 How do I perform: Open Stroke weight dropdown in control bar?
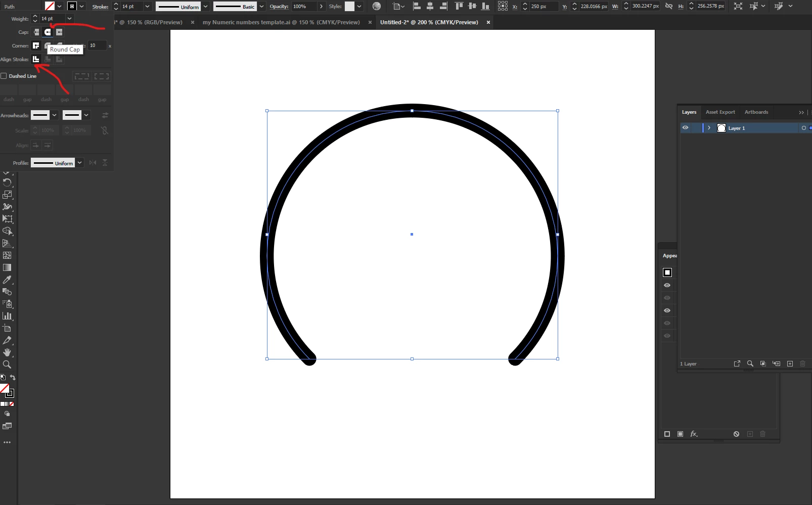click(x=147, y=7)
